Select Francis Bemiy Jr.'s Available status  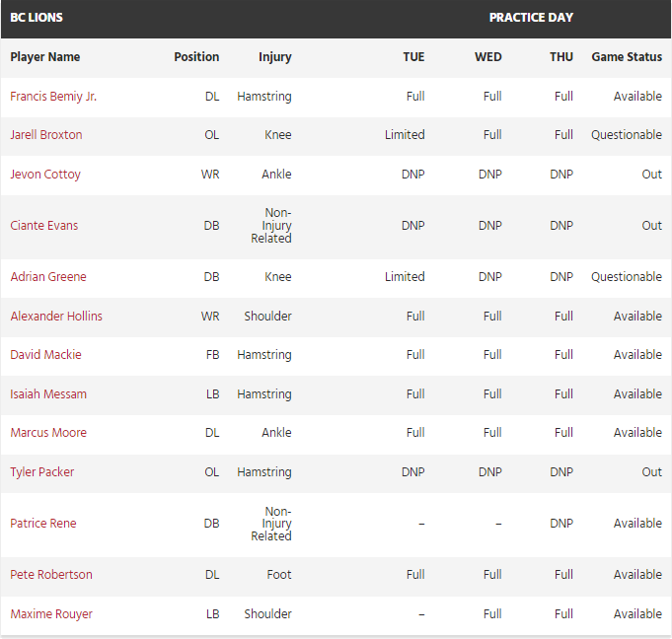[x=637, y=97]
